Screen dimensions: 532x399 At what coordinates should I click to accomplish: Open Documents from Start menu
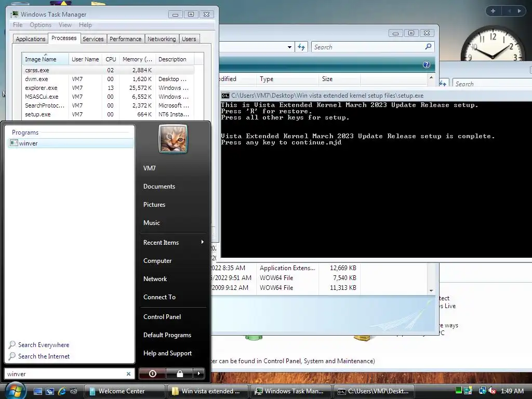click(159, 187)
